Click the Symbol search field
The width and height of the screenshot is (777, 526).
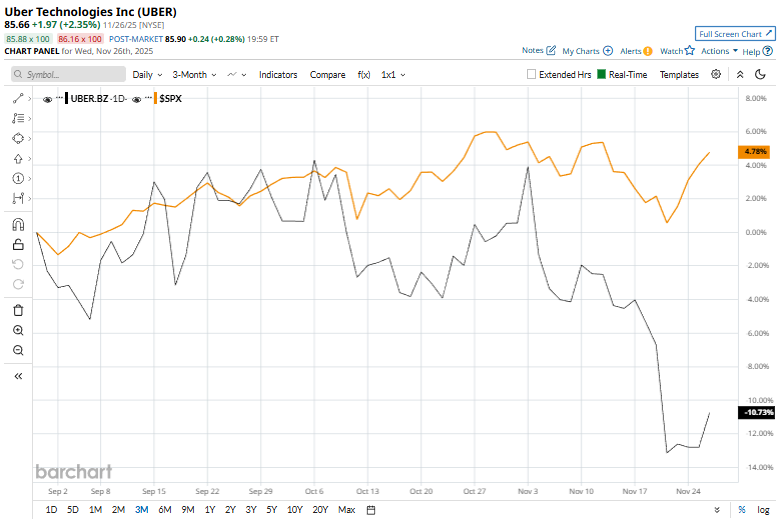pos(68,74)
